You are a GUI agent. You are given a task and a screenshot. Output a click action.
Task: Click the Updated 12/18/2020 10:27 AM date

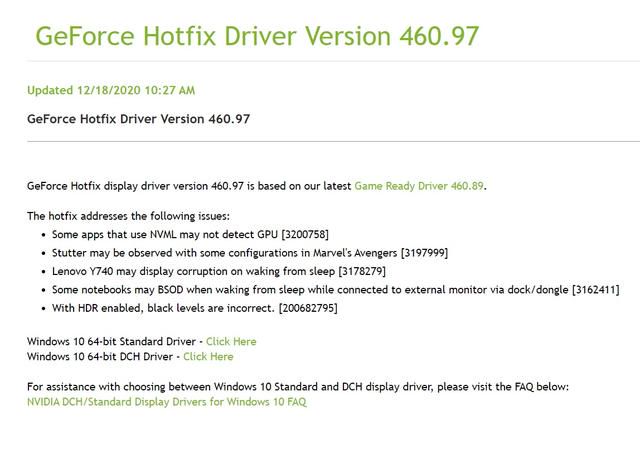(111, 90)
